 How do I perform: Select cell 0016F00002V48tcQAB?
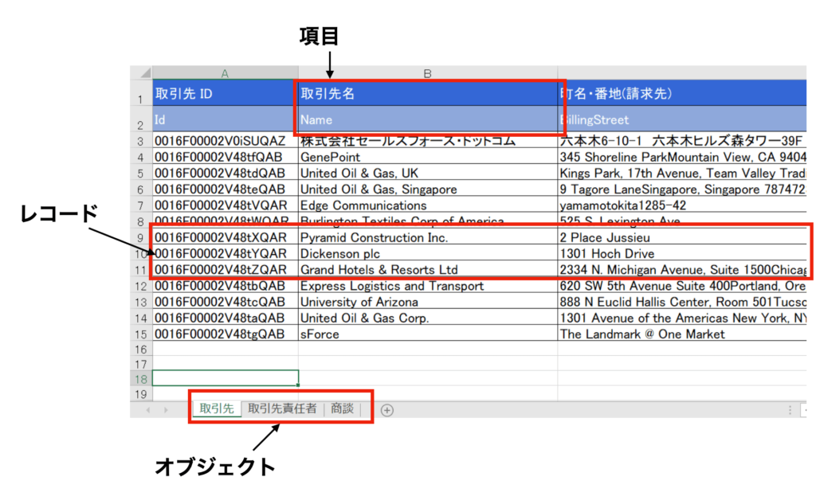[226, 302]
